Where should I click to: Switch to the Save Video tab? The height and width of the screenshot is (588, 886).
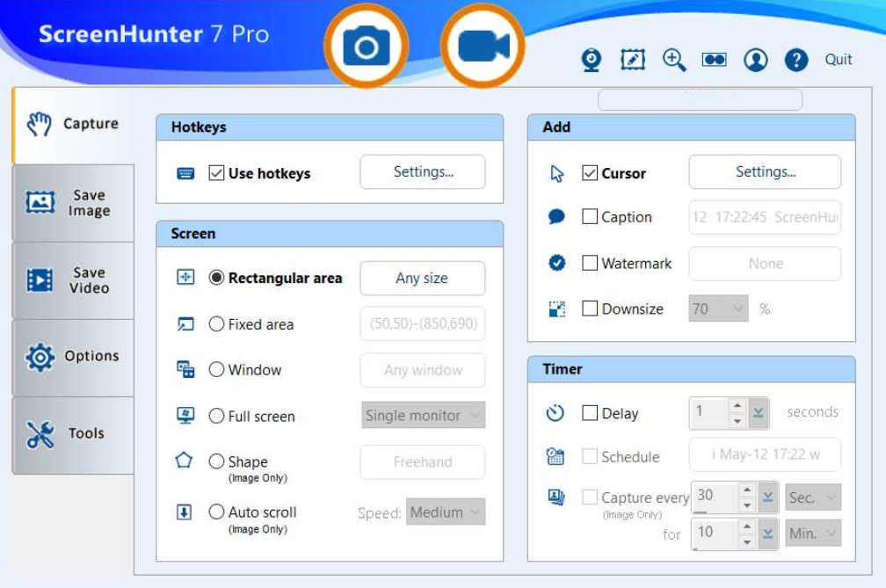click(74, 280)
